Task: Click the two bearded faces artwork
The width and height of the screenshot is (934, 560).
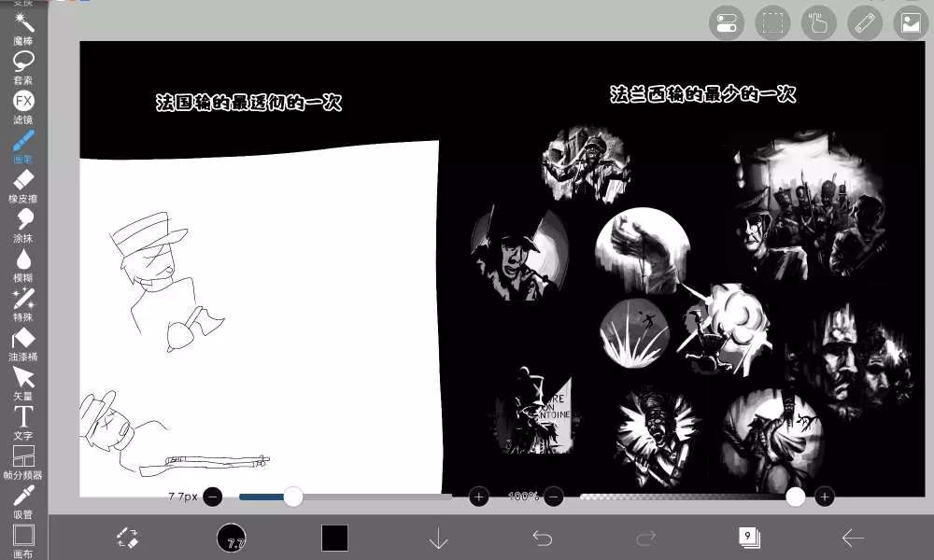Action: 849,362
